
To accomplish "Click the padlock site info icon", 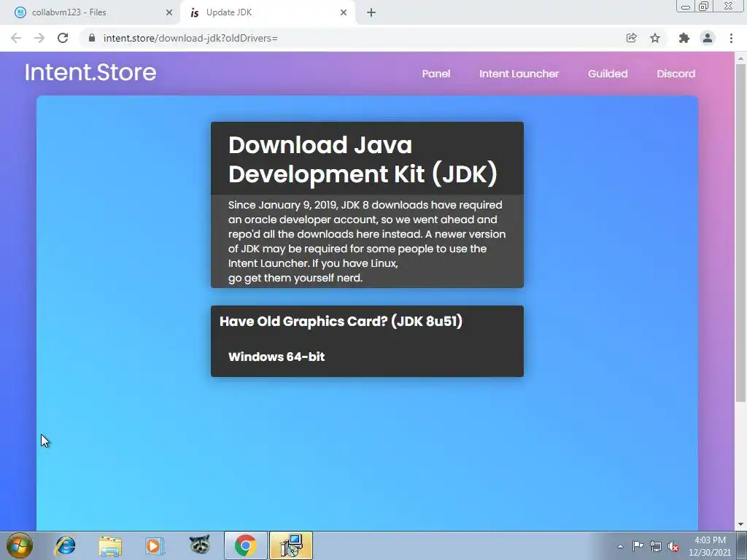I will (92, 38).
